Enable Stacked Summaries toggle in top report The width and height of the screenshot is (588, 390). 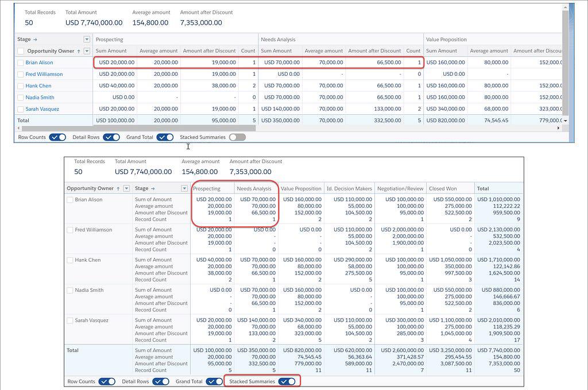click(237, 137)
